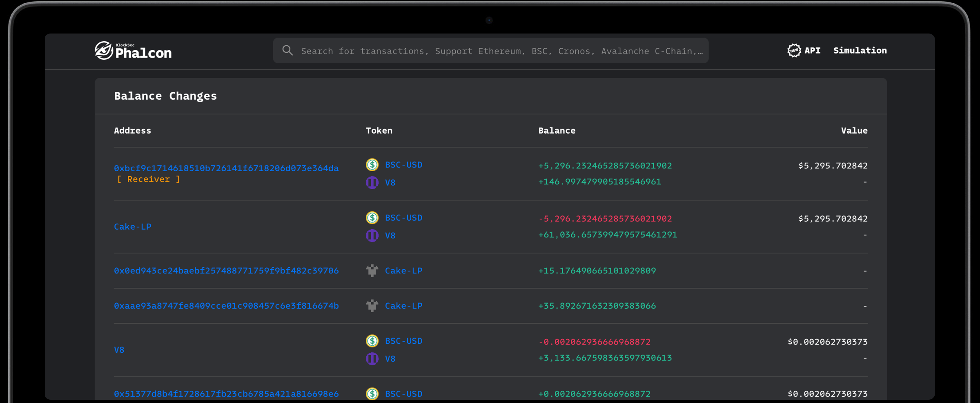This screenshot has height=403, width=980.
Task: Click the Balance Changes heading
Action: tap(165, 96)
